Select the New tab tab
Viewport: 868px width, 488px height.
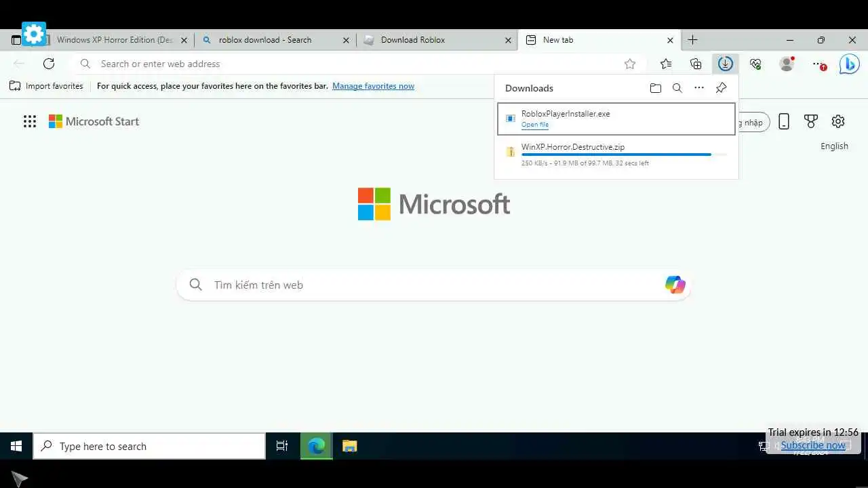[x=599, y=40]
